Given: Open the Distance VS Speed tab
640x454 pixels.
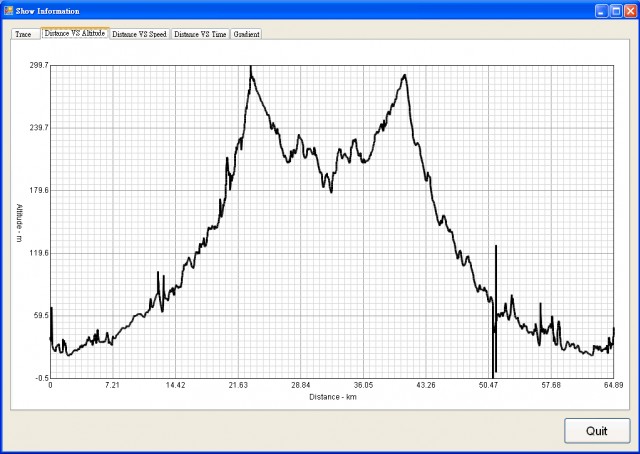Looking at the screenshot, I should [140, 34].
